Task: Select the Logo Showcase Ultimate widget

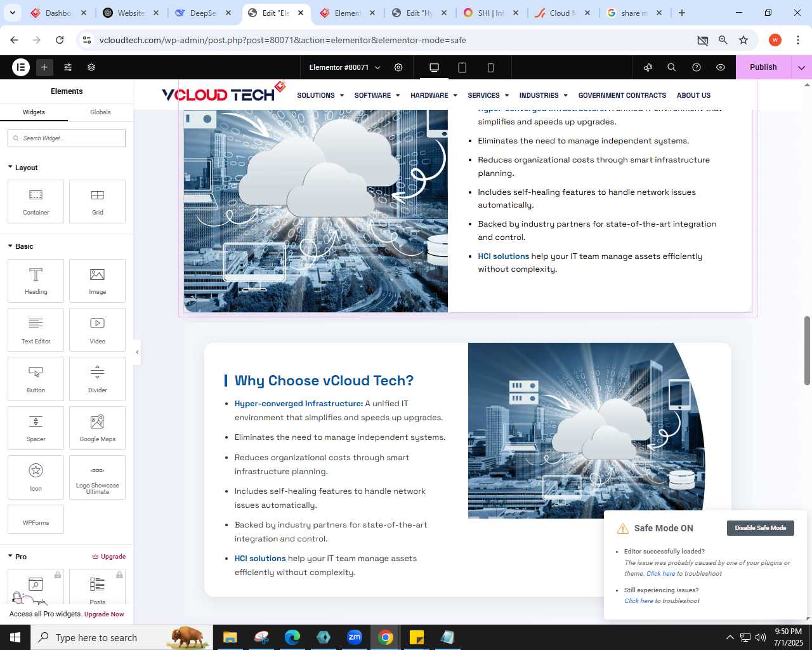Action: coord(98,477)
